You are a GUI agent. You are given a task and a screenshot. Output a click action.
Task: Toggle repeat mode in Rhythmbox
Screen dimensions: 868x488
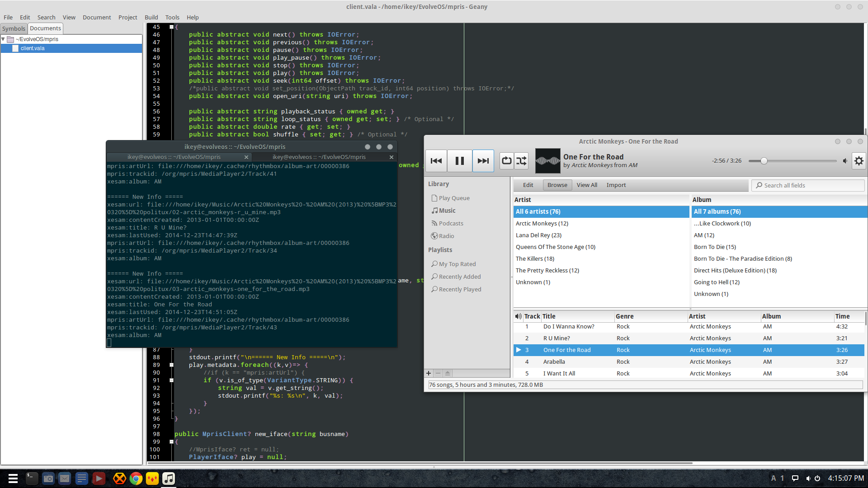(x=507, y=161)
